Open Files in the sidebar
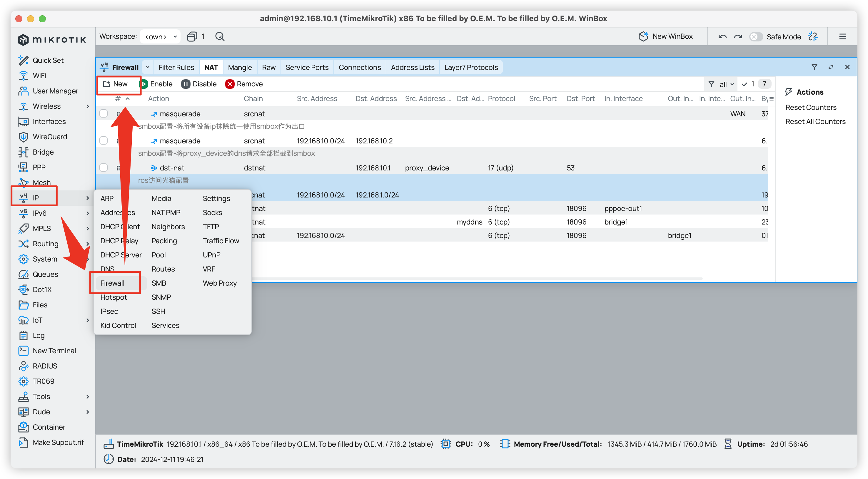 pos(33,305)
